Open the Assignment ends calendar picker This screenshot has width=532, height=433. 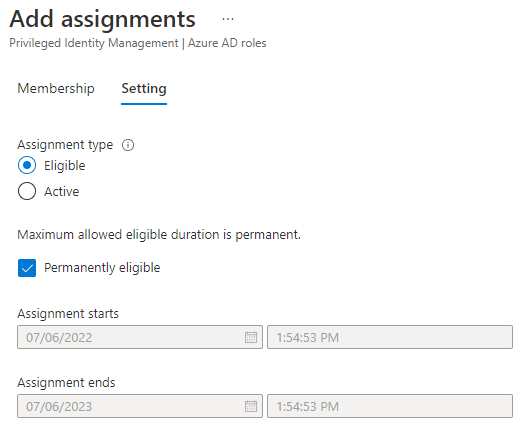(x=251, y=406)
